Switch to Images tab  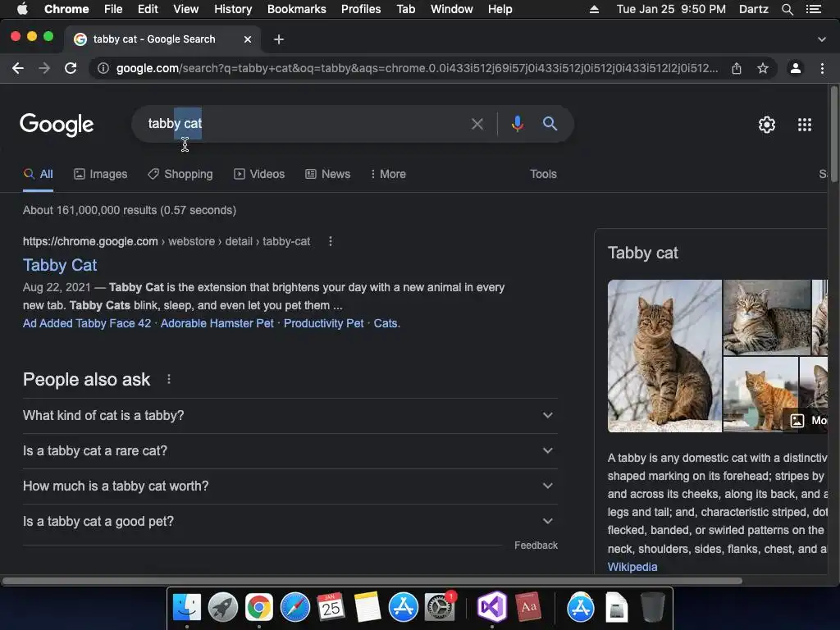pyautogui.click(x=101, y=174)
